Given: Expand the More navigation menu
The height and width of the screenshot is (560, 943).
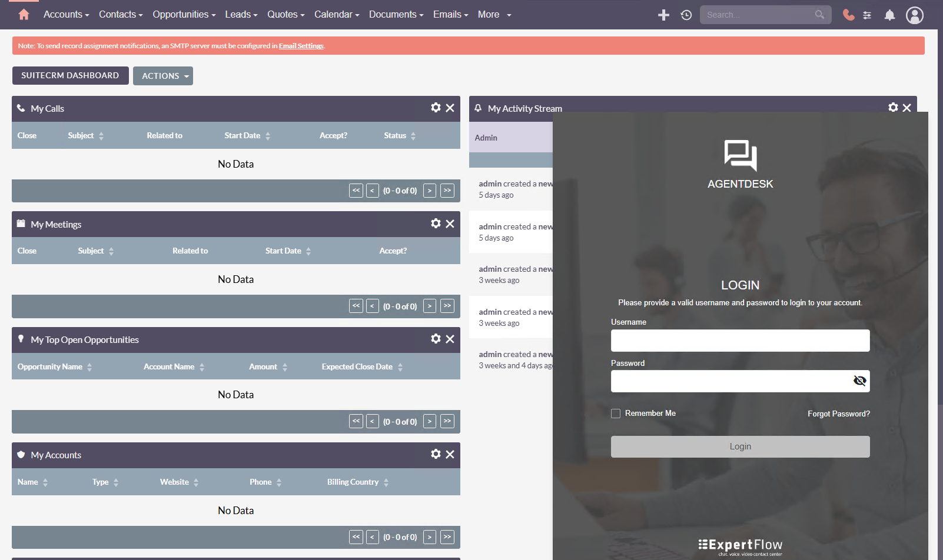Looking at the screenshot, I should point(494,15).
